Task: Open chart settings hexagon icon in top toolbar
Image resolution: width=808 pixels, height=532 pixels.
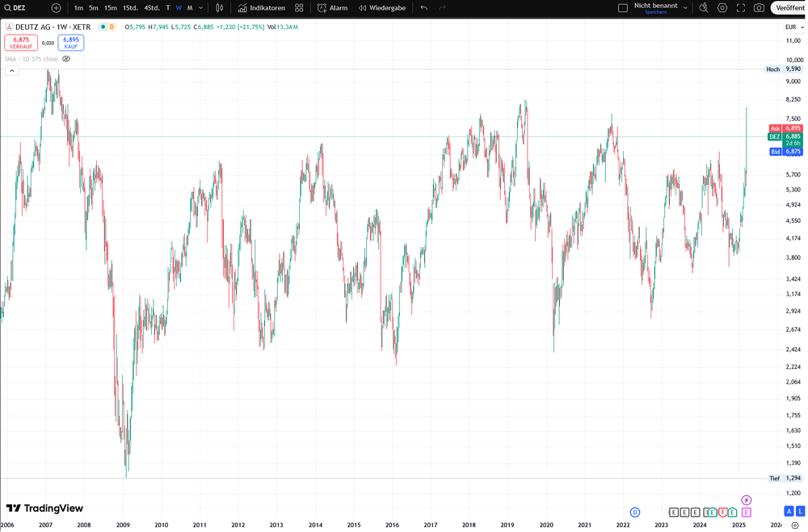Action: click(722, 8)
